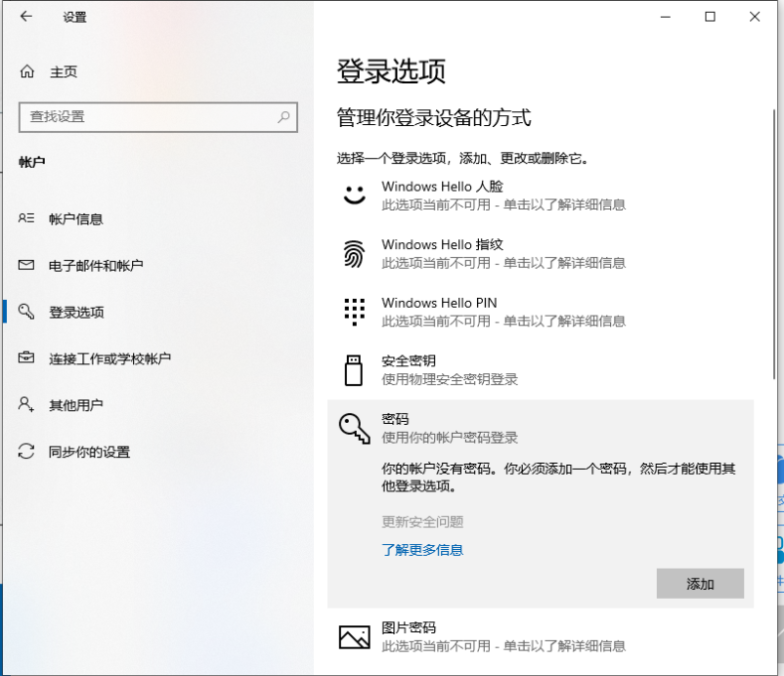The width and height of the screenshot is (784, 676).
Task: Open 电子邮件和帐户 in the sidebar
Action: point(96,266)
